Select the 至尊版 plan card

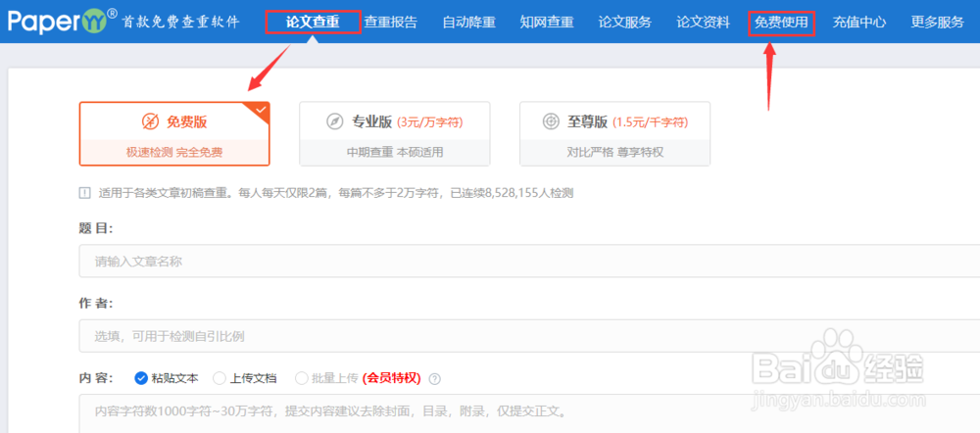coord(615,133)
